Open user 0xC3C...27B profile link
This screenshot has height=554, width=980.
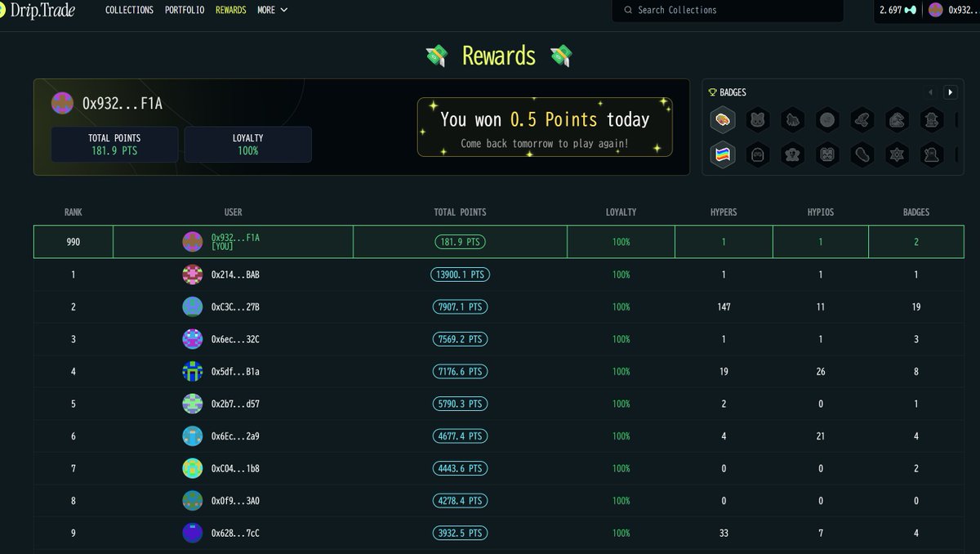tap(235, 306)
